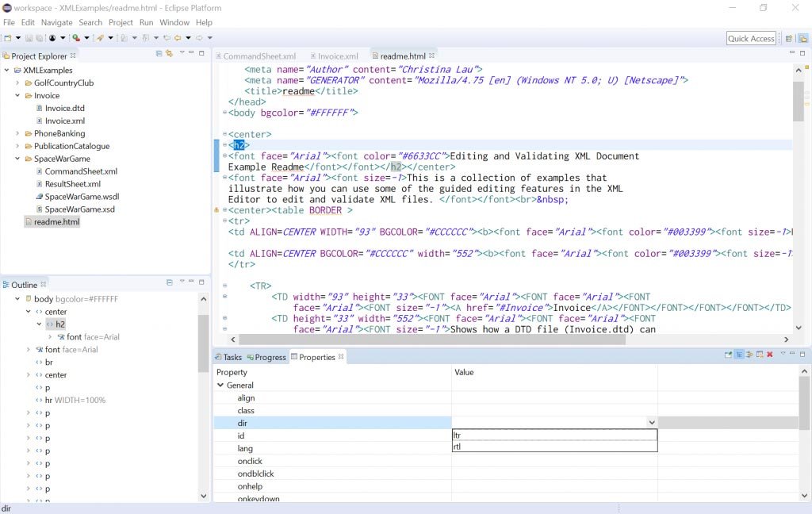Click the Last Edit Location icon
The image size is (812, 514).
tap(167, 38)
